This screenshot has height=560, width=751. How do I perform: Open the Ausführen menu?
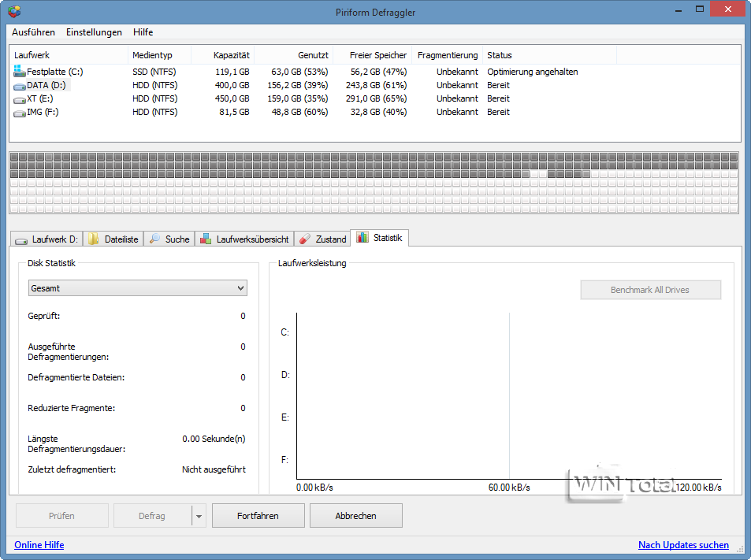pyautogui.click(x=34, y=32)
